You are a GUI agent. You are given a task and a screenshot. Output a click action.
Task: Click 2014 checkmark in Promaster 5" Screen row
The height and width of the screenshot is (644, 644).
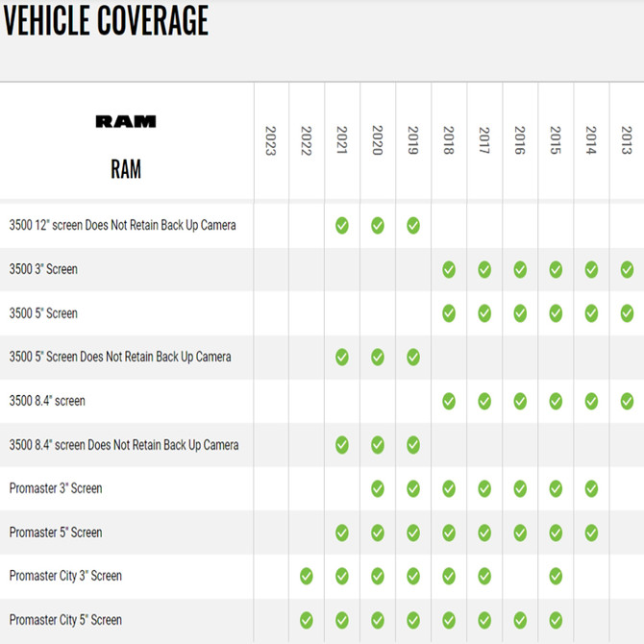point(591,533)
